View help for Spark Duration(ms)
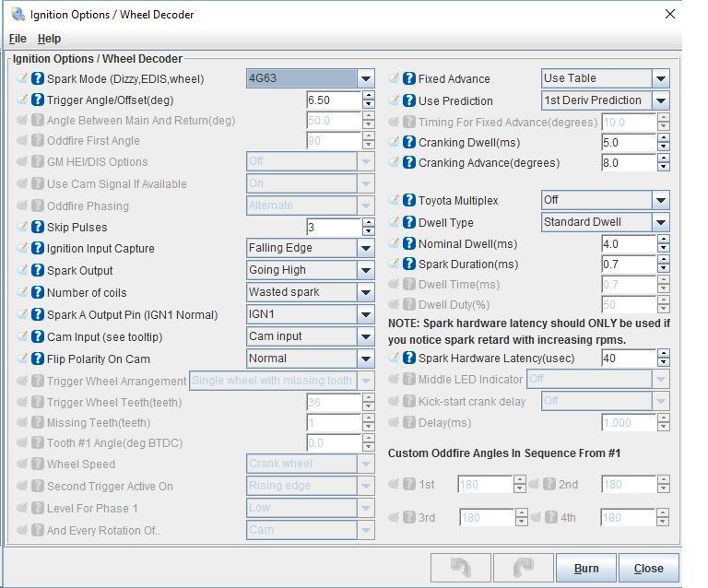The width and height of the screenshot is (708, 588). pos(409,264)
